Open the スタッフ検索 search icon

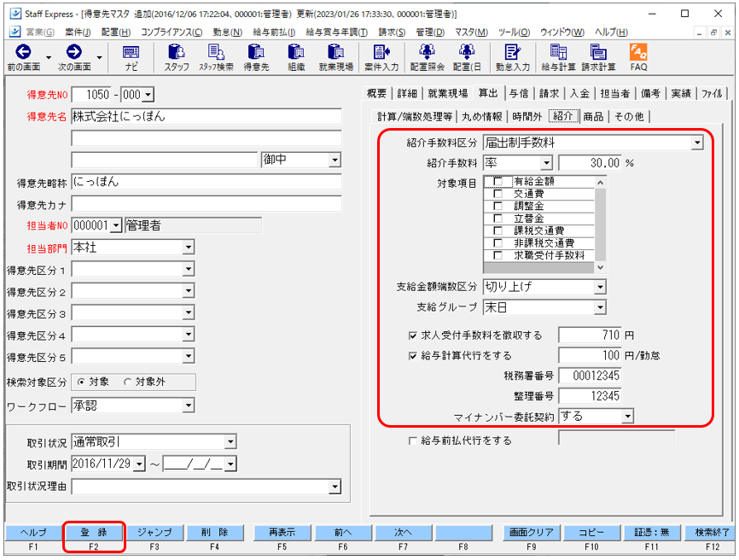tap(216, 52)
